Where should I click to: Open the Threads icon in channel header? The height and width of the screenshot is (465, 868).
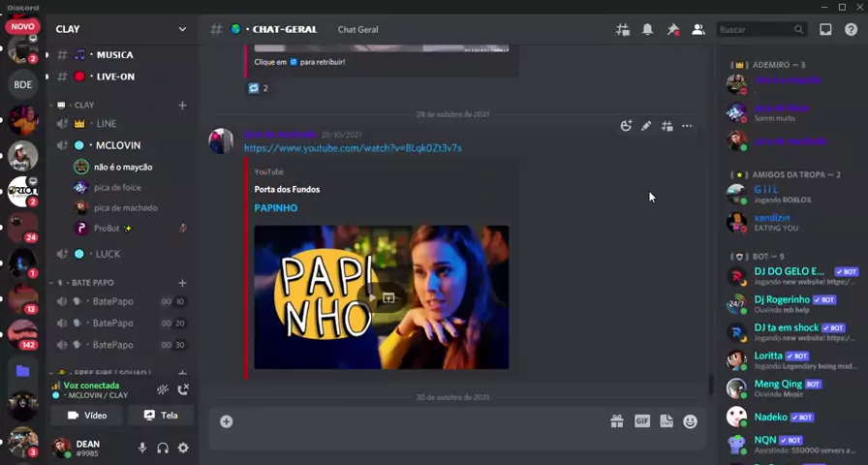(x=622, y=30)
